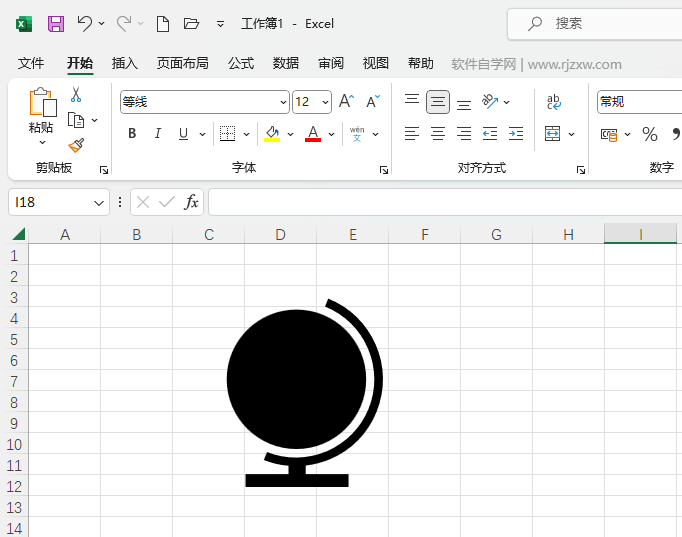Toggle Italic formatting

click(x=158, y=133)
